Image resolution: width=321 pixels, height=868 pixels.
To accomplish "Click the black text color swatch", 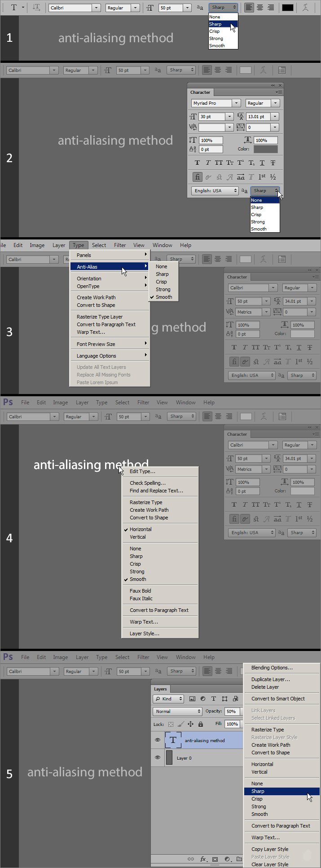I will [287, 8].
